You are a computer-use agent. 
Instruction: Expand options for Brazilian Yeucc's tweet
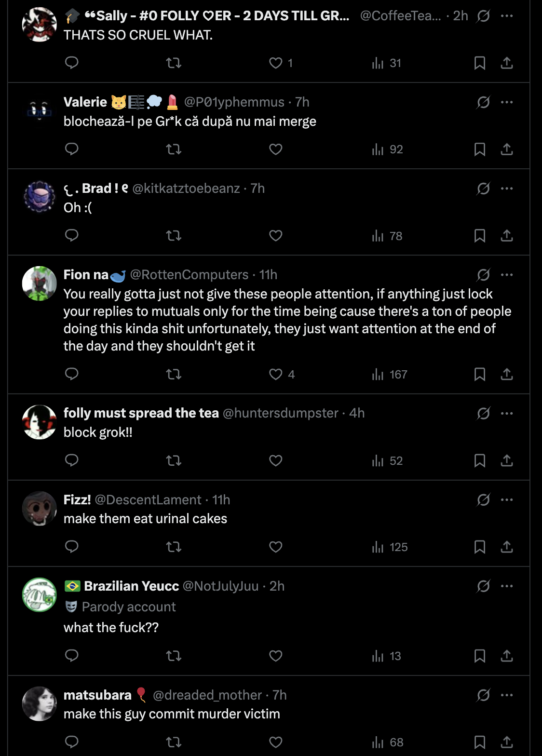pyautogui.click(x=507, y=586)
